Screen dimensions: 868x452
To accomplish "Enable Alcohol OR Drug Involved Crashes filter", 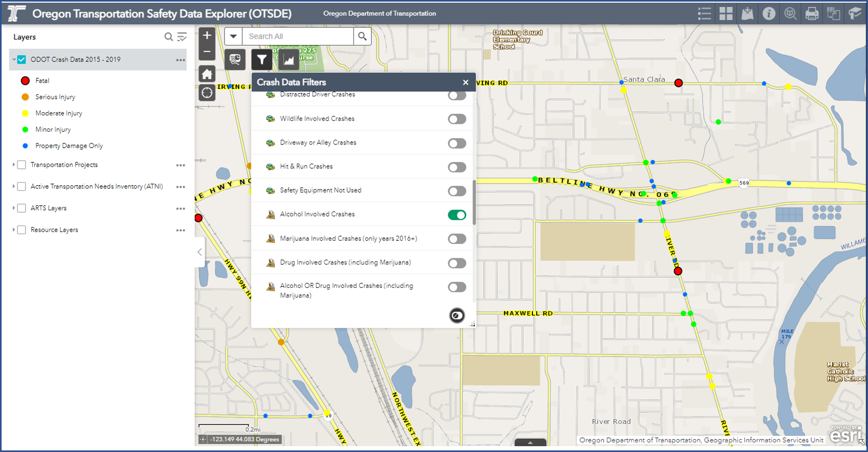I will (457, 287).
